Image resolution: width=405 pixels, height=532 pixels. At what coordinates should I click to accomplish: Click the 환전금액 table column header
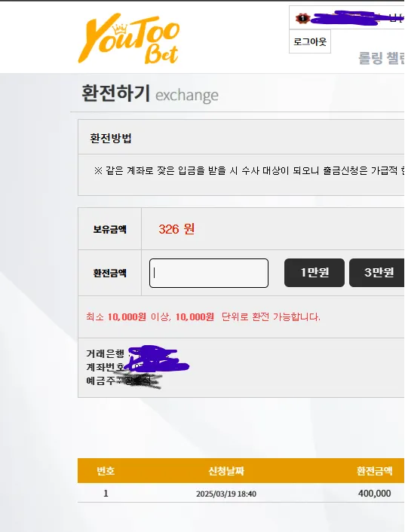374,471
